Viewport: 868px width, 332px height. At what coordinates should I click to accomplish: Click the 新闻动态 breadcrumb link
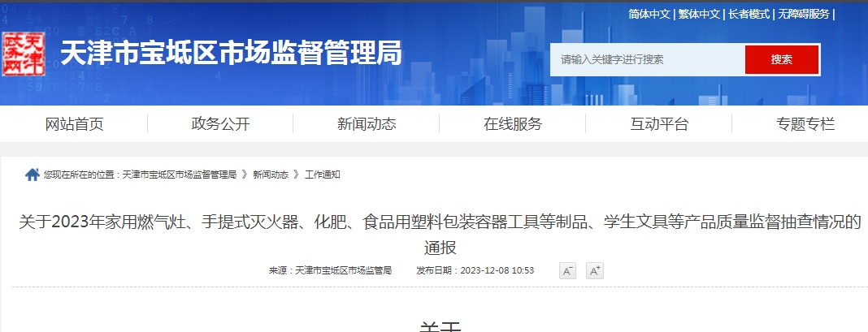tap(271, 175)
